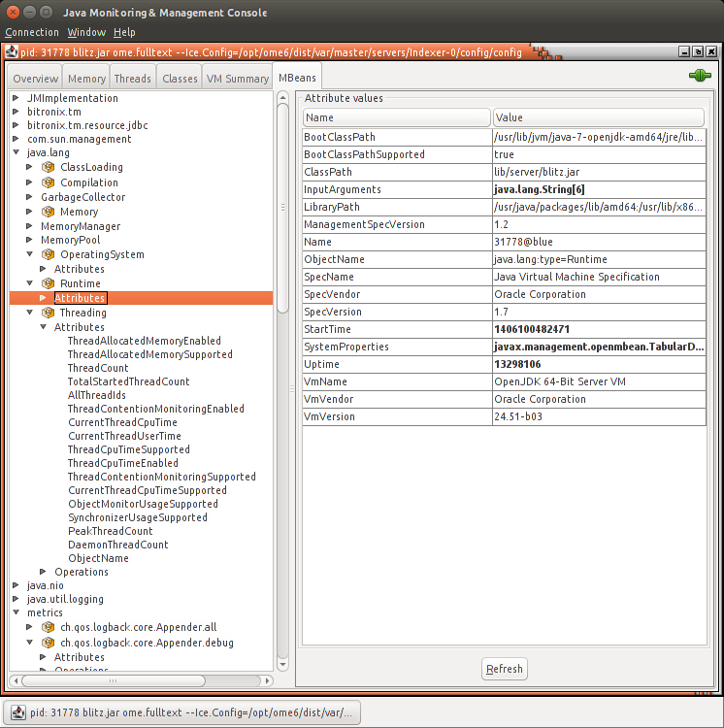724x728 pixels.
Task: Switch to the Threads tab
Action: 132,79
